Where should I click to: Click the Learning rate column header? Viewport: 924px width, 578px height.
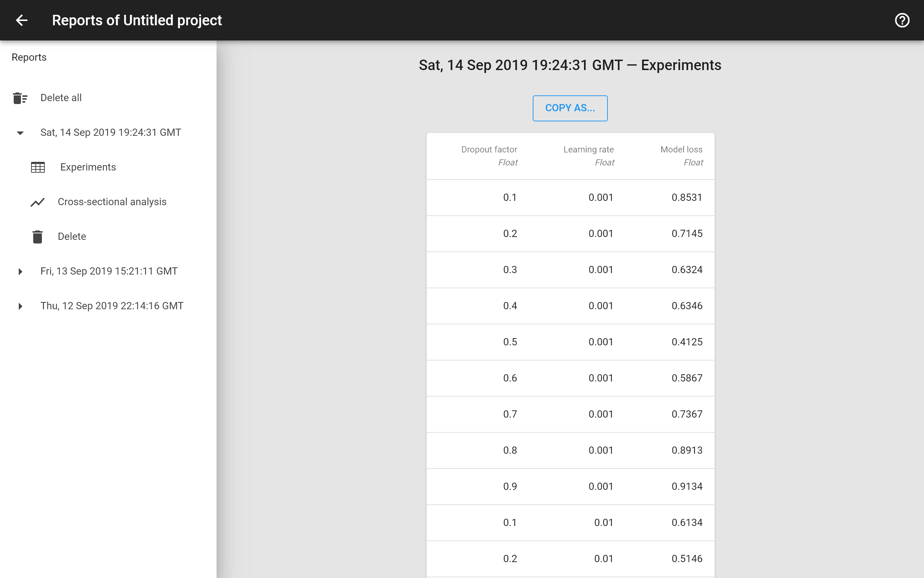589,156
